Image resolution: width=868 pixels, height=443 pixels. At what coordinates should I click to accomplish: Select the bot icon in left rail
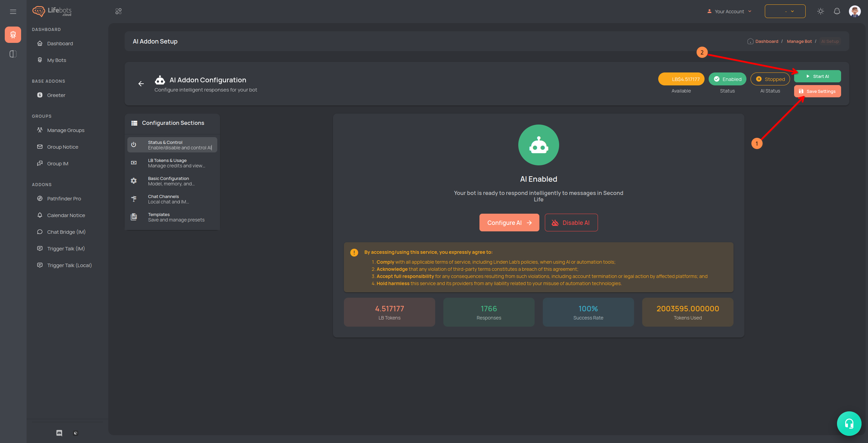click(13, 35)
